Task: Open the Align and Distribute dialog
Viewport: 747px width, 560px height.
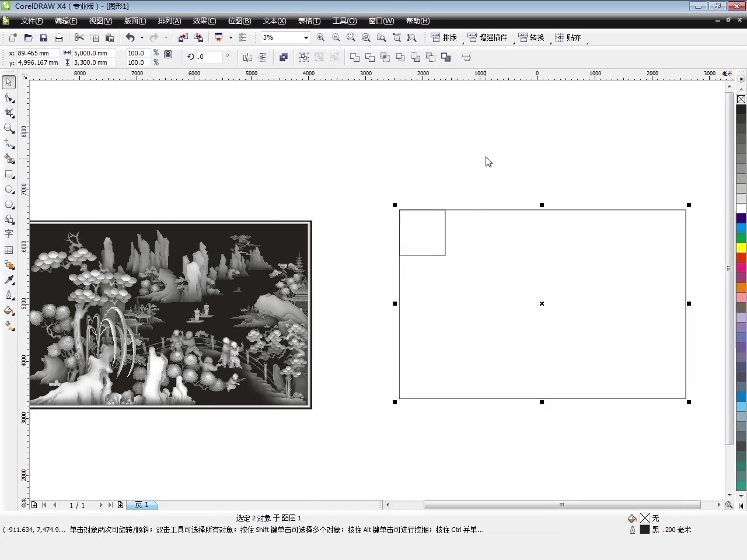Action: (x=466, y=57)
